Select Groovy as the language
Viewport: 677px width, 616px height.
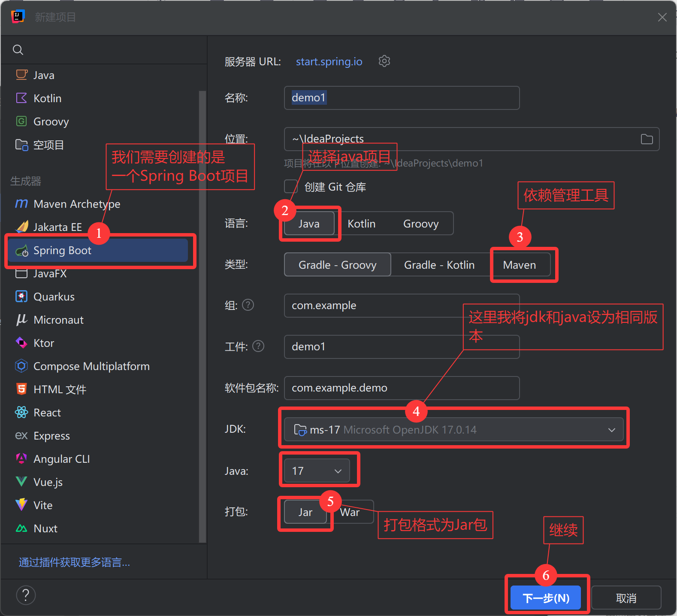(421, 224)
